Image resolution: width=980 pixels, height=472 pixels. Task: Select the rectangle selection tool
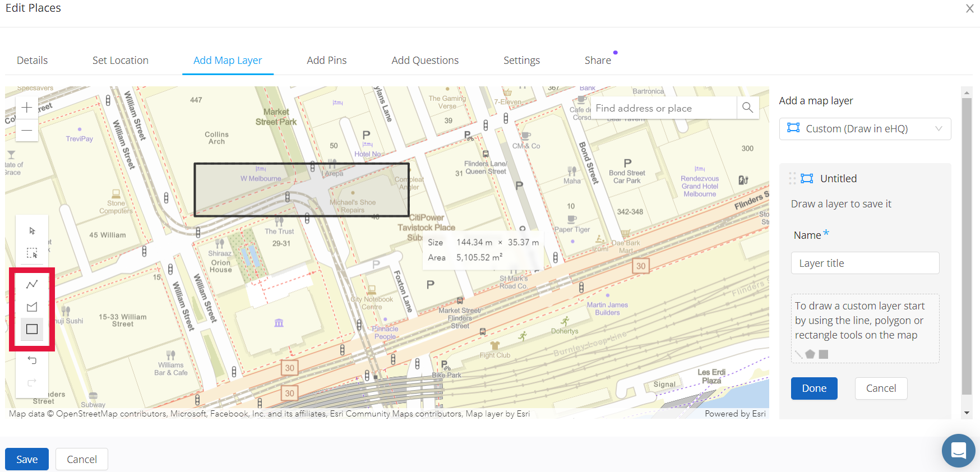(x=32, y=253)
